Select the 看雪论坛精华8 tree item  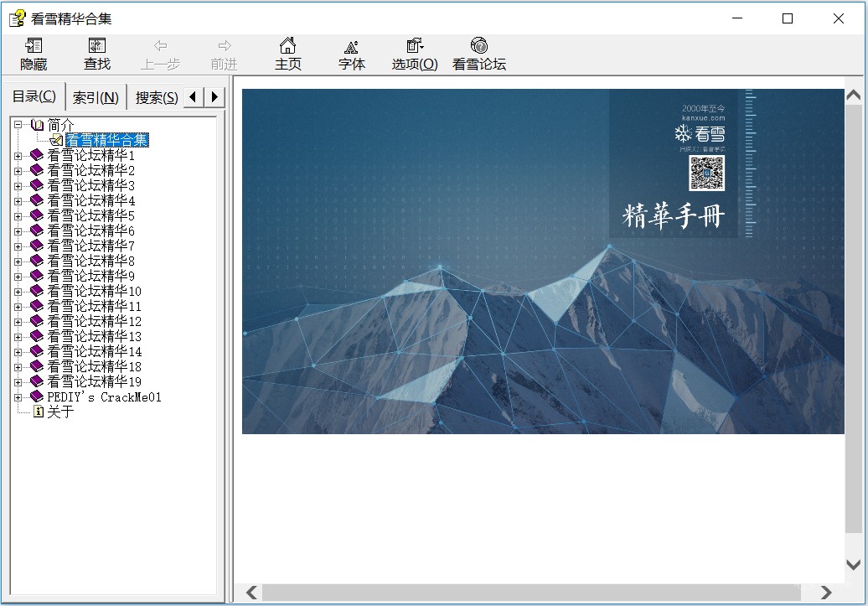(90, 261)
